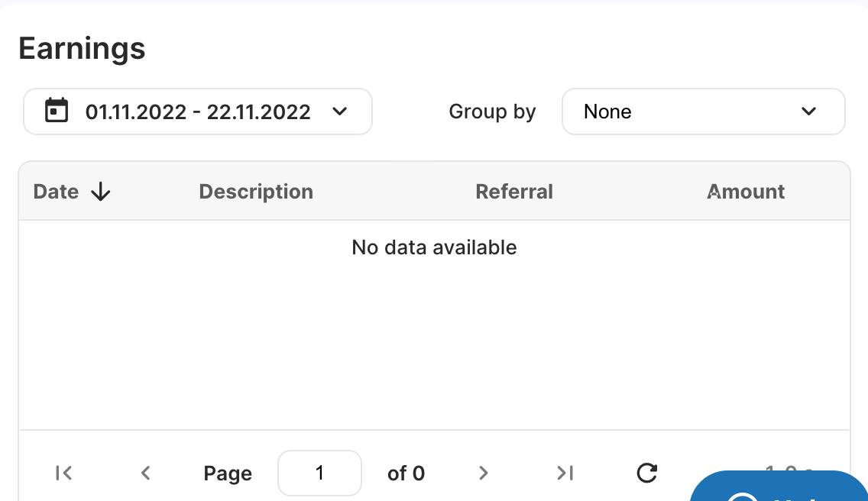Click the Description column header
Image resolution: width=868 pixels, height=501 pixels.
[256, 192]
